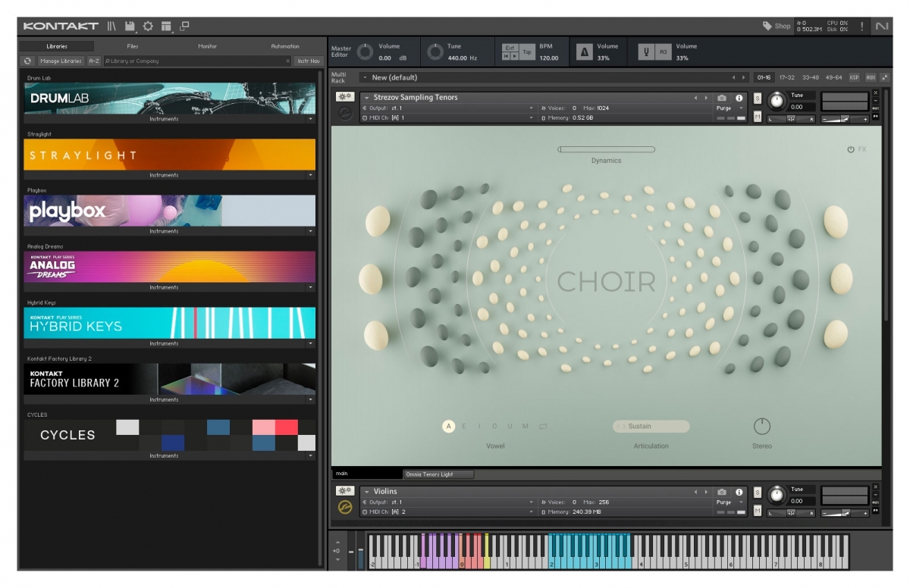The height and width of the screenshot is (588, 910).
Task: Expand Analog Dreams Instruments dropdown
Action: (x=310, y=287)
